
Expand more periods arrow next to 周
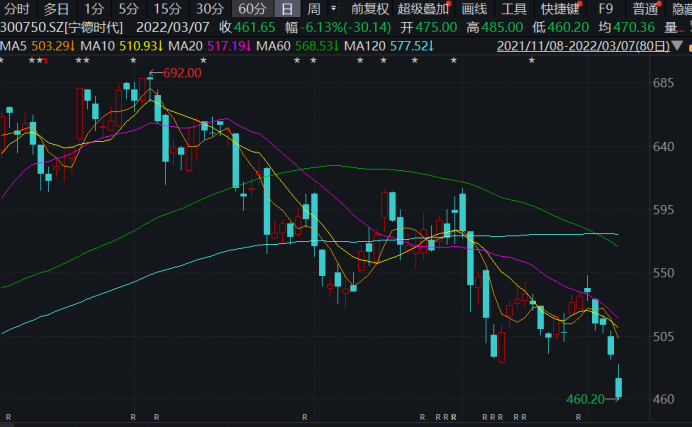pos(334,8)
